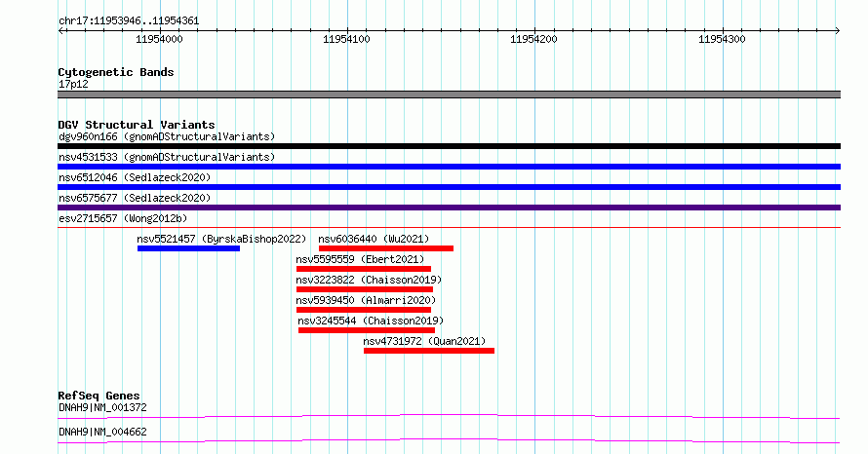The height and width of the screenshot is (454, 868).
Task: Open the nsv4531533 gnomAD variant label
Action: point(167,157)
